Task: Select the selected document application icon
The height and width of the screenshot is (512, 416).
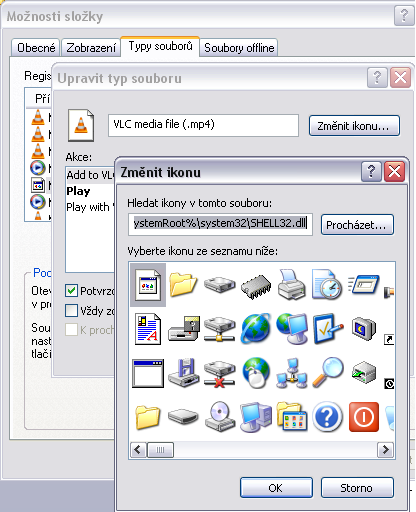Action: point(148,285)
